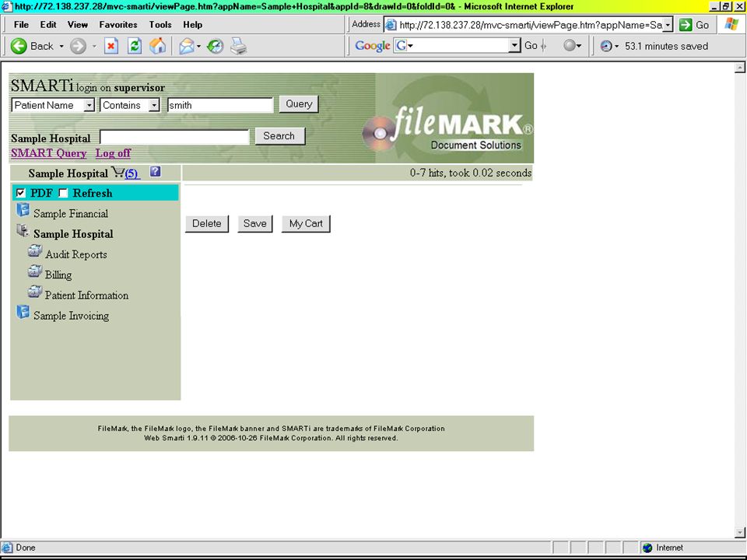Screen dimensions: 747x560
Task: Click the blue question mark help icon
Action: [x=156, y=172]
